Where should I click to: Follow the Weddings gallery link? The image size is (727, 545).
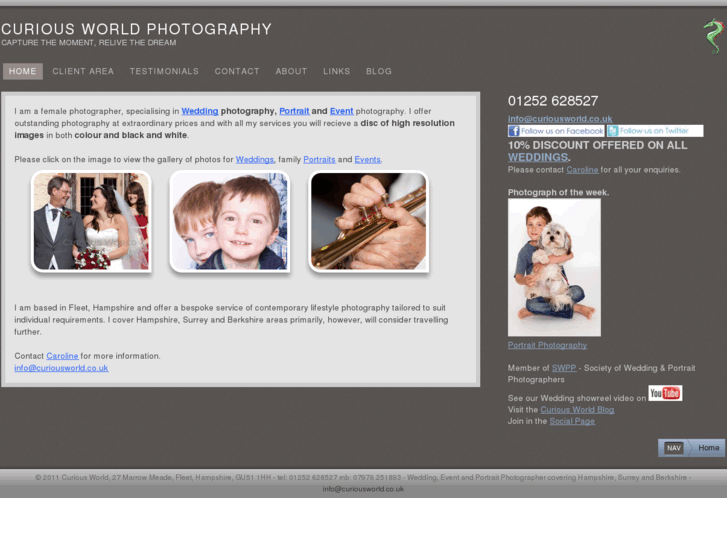tap(255, 160)
